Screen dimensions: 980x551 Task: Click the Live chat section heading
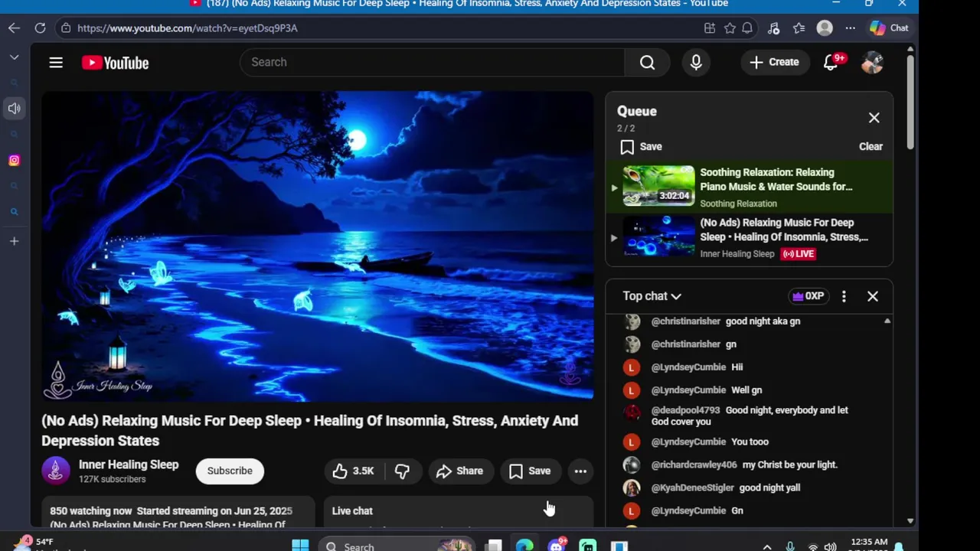(x=352, y=510)
